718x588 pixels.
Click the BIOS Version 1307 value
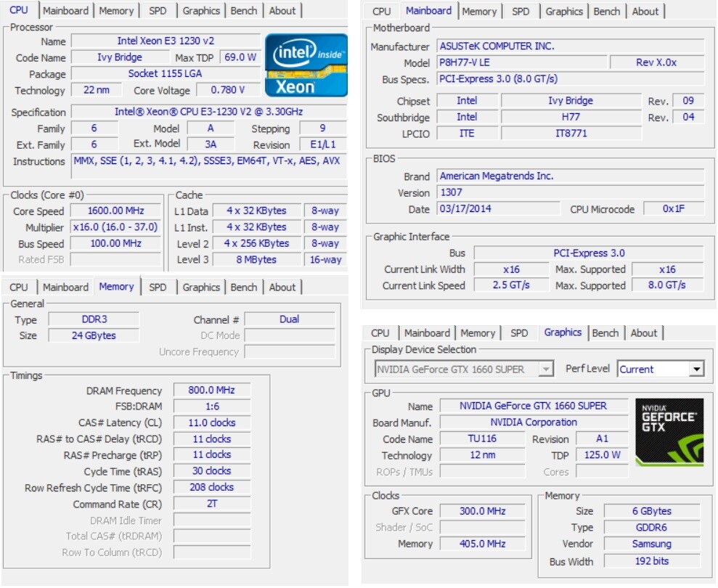click(x=570, y=192)
